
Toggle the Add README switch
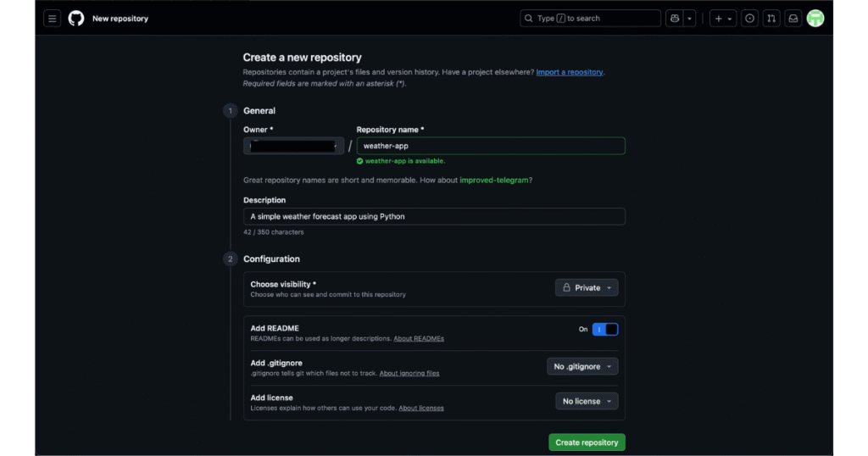pyautogui.click(x=605, y=329)
